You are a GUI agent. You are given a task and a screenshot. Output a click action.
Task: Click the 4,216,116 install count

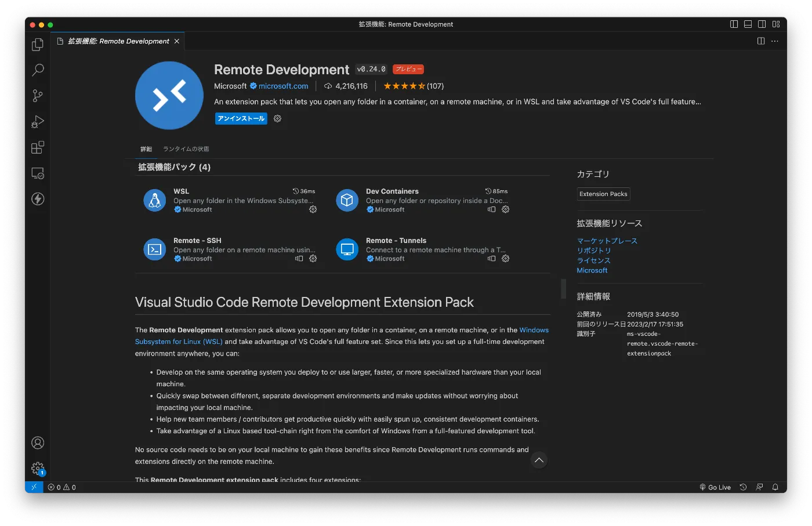[346, 86]
